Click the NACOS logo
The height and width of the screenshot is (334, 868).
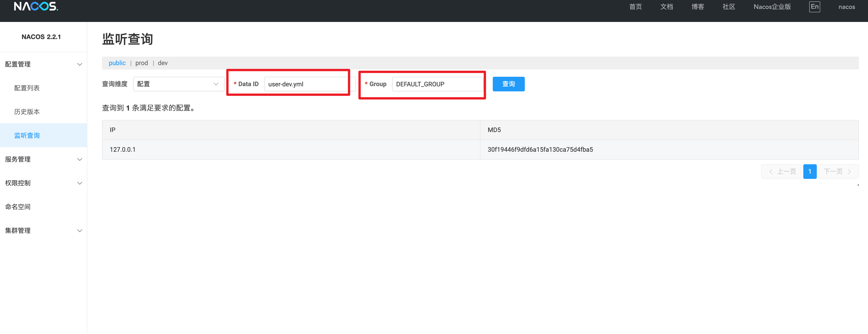36,6
